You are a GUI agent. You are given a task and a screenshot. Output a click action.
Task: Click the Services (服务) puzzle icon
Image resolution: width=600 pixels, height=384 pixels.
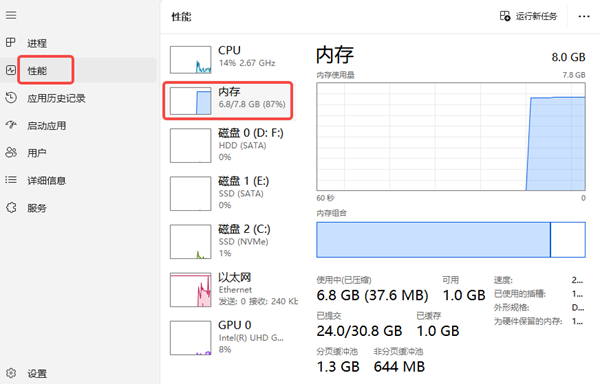11,208
